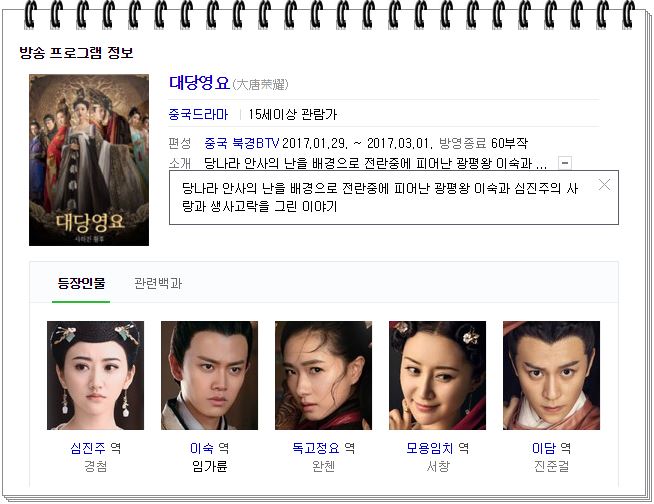The image size is (654, 504).
Task: Open 모용임치 character photo thumbnail
Action: [438, 375]
